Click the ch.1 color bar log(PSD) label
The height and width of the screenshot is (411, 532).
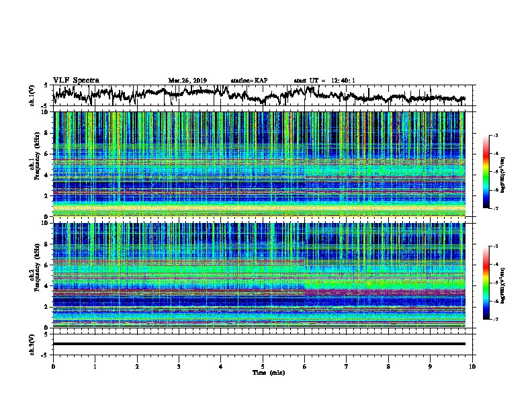[503, 175]
